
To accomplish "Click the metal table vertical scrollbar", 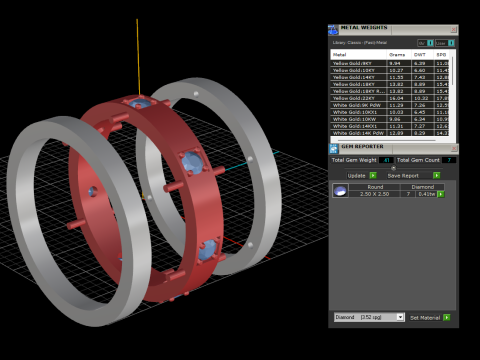I will pyautogui.click(x=452, y=71).
